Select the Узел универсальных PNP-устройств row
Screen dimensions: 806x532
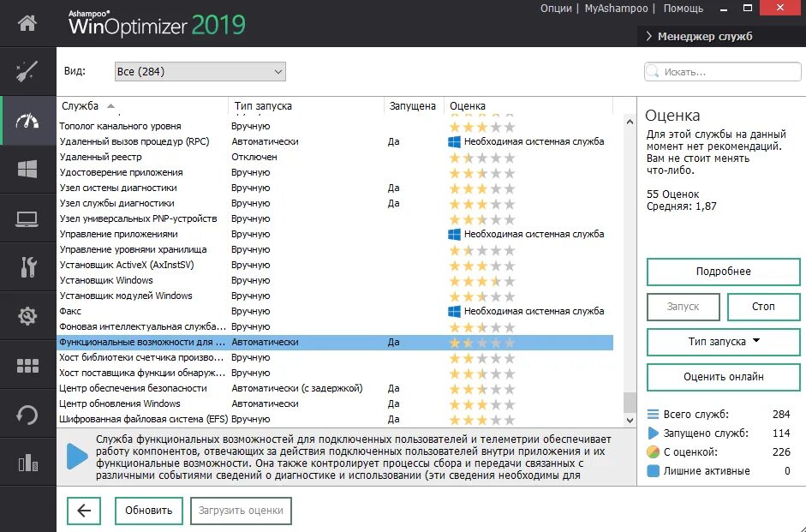tap(335, 219)
